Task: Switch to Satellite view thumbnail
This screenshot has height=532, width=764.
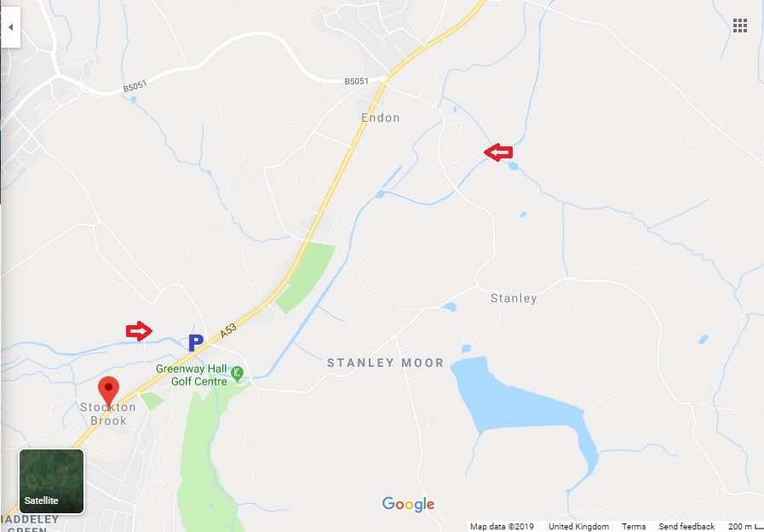Action: pos(51,481)
